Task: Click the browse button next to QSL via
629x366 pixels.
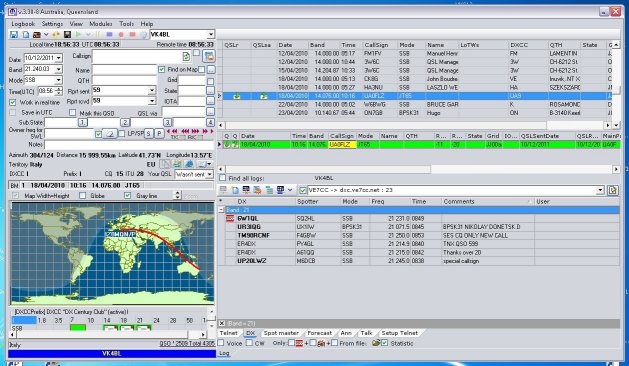Action: click(x=210, y=112)
